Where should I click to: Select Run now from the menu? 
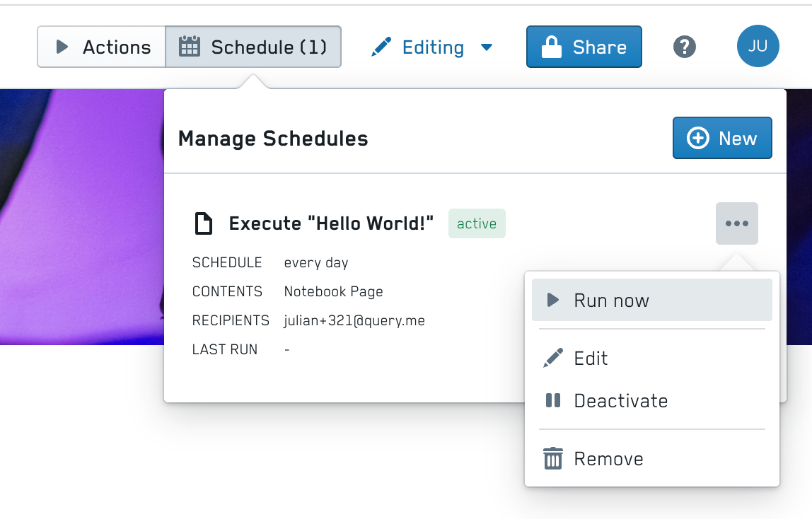(651, 300)
